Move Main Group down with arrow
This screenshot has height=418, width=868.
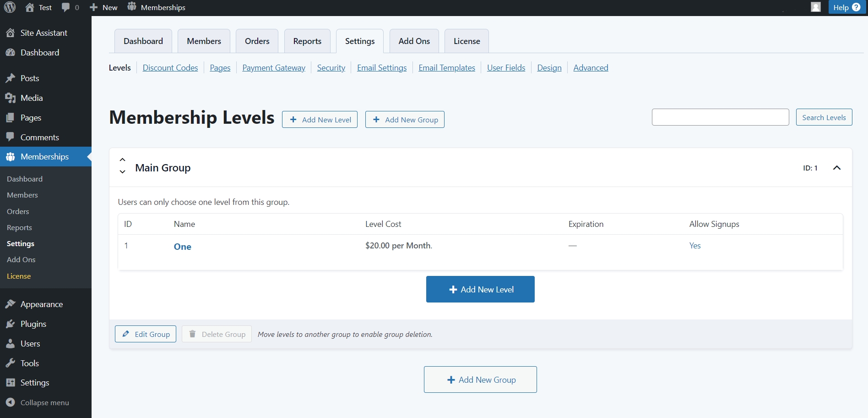(x=122, y=172)
